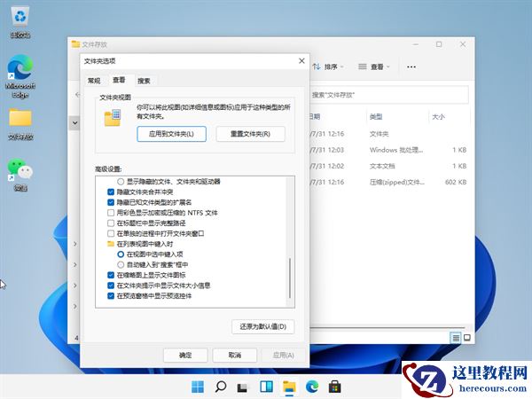The width and height of the screenshot is (532, 399).
Task: Switch to the 搜索 tab
Action: point(144,81)
